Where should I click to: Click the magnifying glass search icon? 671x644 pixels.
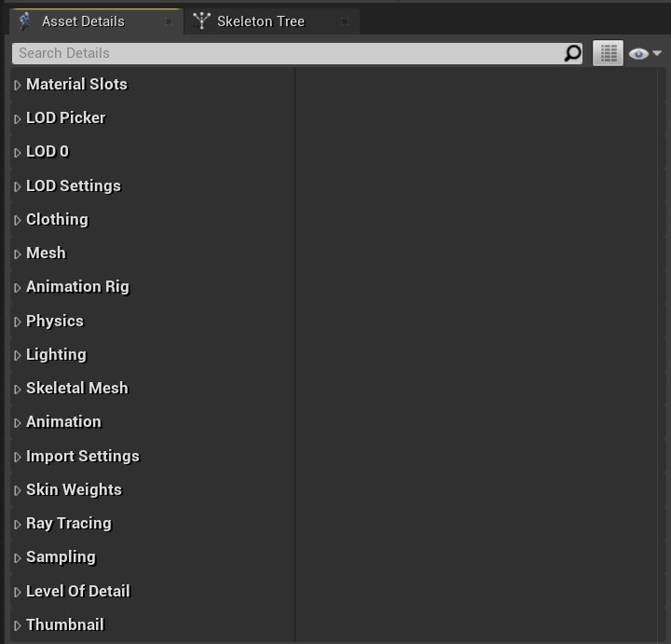(x=572, y=53)
